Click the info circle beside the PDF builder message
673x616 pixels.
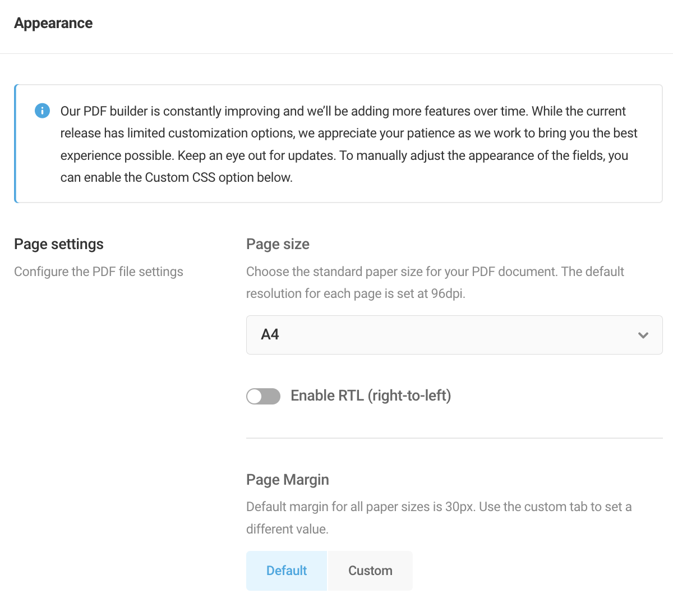(42, 111)
